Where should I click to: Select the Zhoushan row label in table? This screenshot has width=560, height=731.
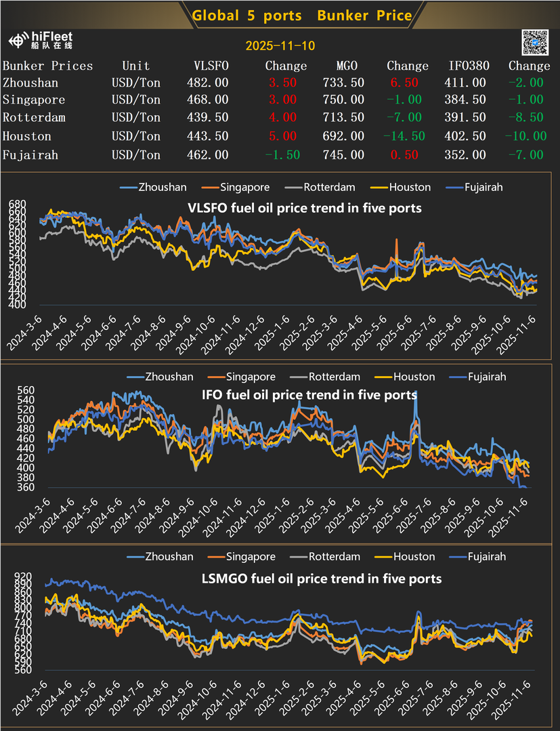30,83
